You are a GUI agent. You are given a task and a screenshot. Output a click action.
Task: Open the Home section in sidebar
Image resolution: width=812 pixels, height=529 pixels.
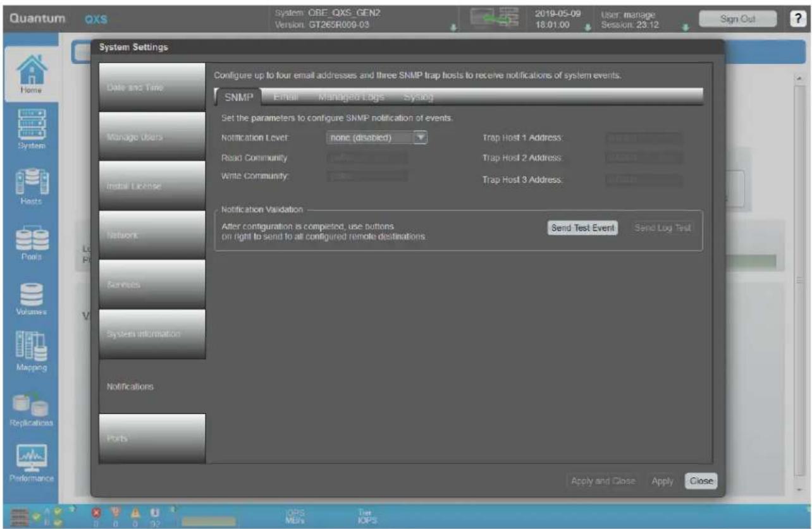(30, 73)
